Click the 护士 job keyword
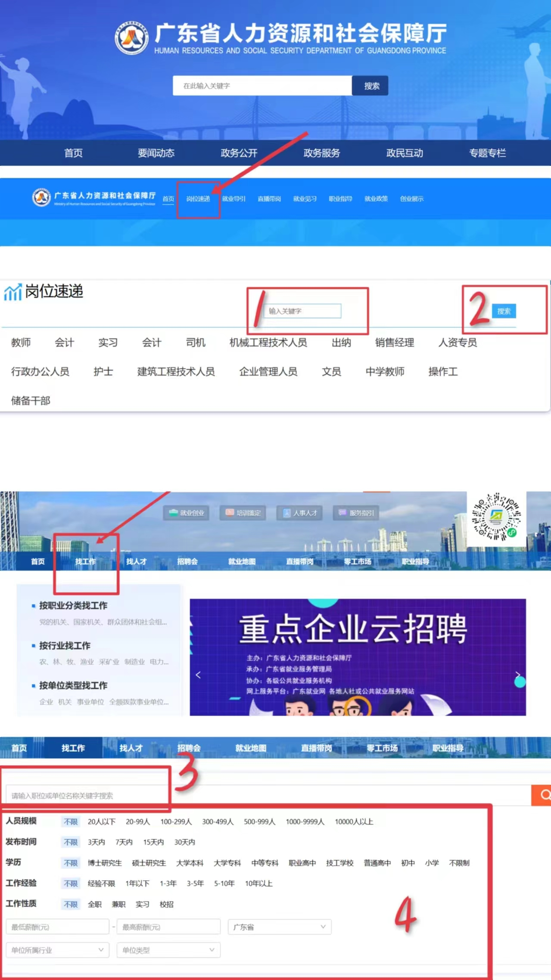 pos(103,371)
